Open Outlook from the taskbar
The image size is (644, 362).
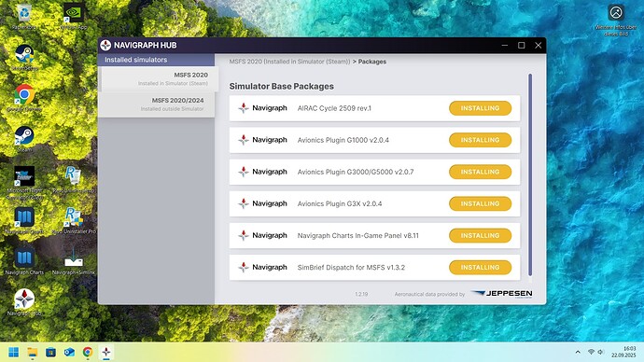(69, 352)
